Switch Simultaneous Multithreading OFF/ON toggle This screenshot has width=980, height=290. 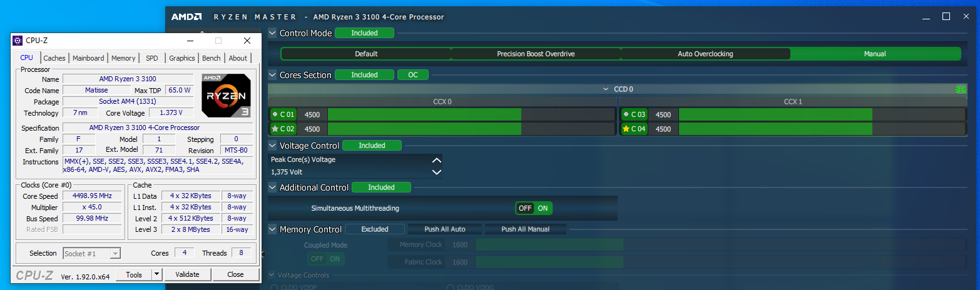pos(534,208)
